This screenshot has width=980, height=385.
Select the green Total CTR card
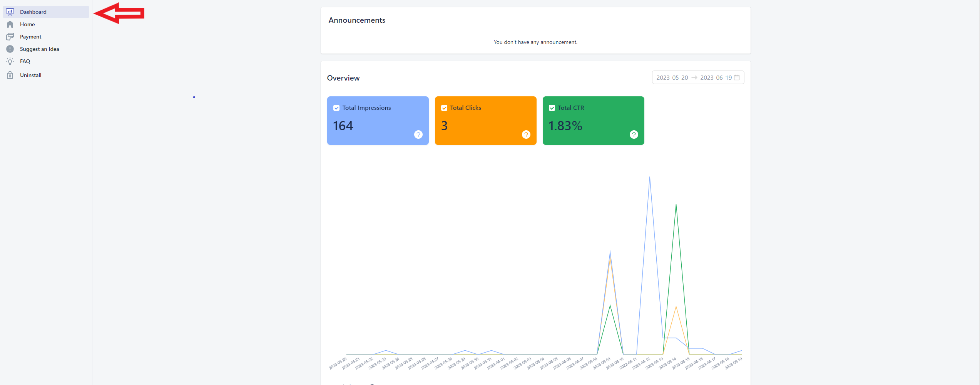coord(594,121)
